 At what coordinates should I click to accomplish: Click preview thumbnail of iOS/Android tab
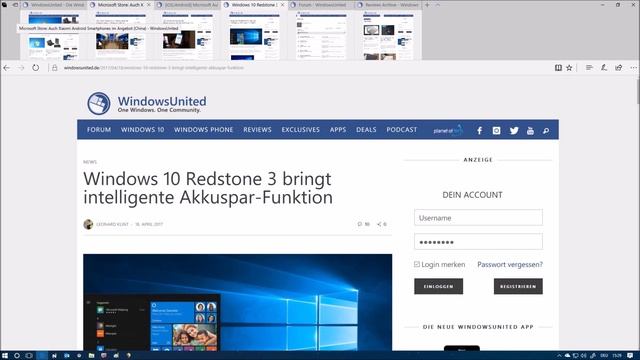coord(187,36)
